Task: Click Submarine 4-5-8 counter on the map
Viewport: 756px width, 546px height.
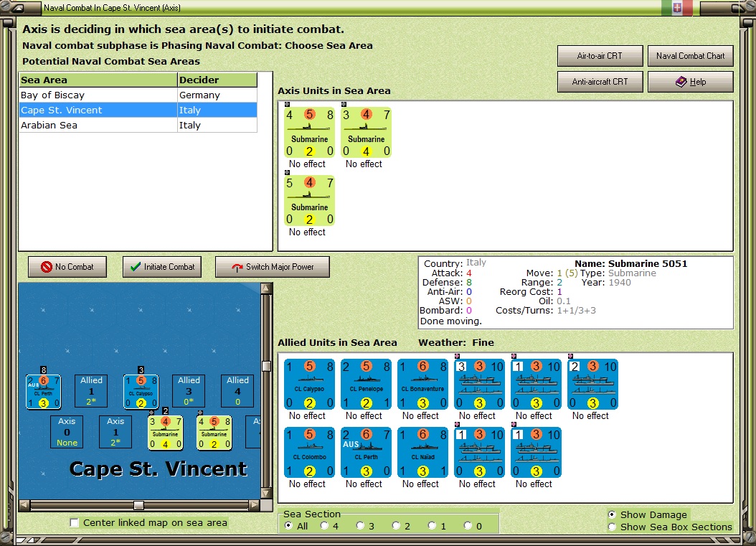Action: point(214,433)
